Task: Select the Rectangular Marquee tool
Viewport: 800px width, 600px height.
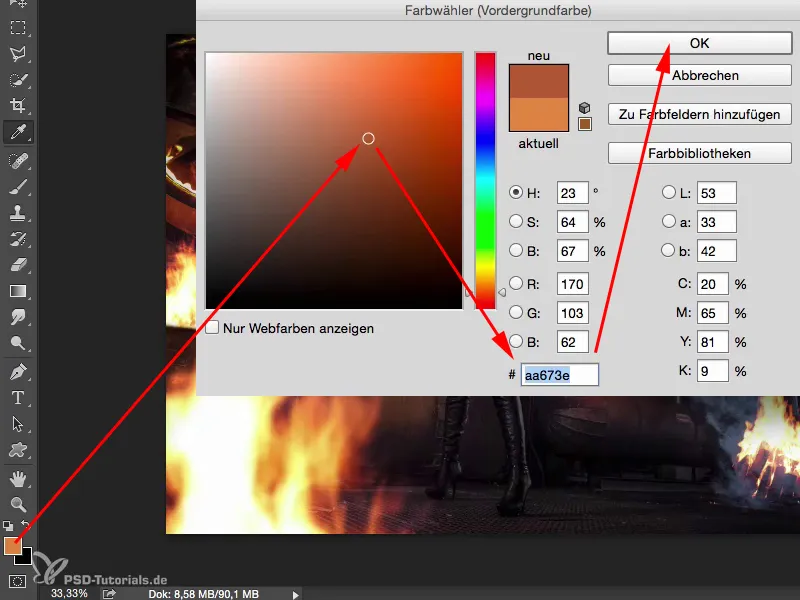Action: (18, 27)
